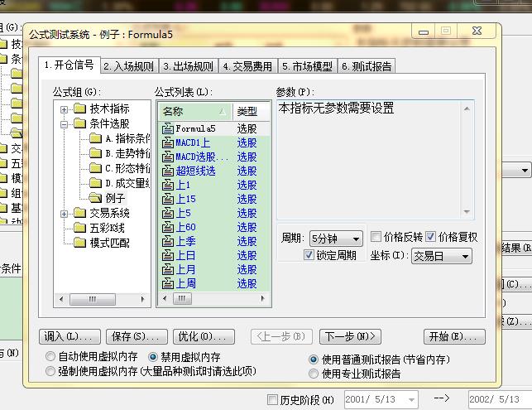Screen dimensions: 532x410
Task: Click the disabled <上一步(B) button
Action: (281, 336)
